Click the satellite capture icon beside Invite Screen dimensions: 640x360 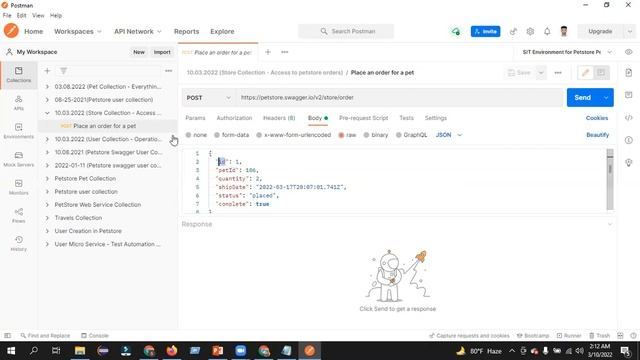point(513,31)
